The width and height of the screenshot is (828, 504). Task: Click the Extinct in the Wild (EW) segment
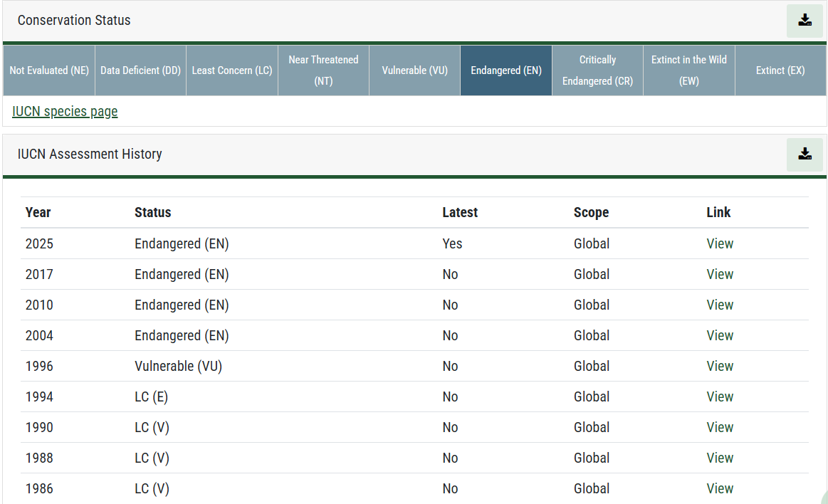click(x=688, y=70)
